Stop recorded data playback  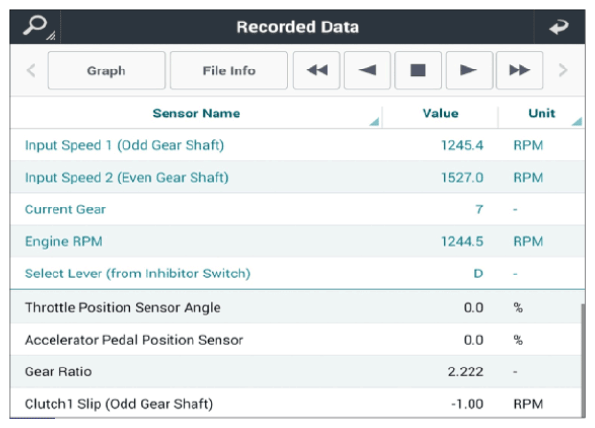pyautogui.click(x=418, y=70)
